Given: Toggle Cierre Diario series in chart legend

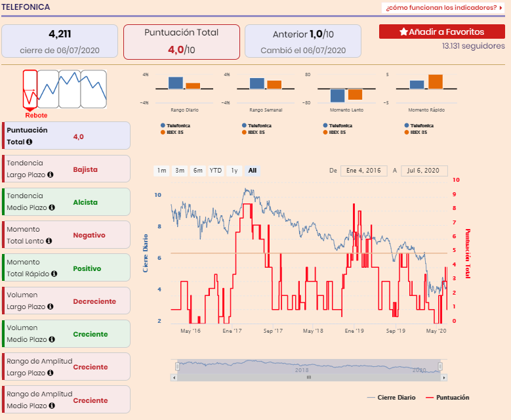Looking at the screenshot, I should (x=392, y=398).
